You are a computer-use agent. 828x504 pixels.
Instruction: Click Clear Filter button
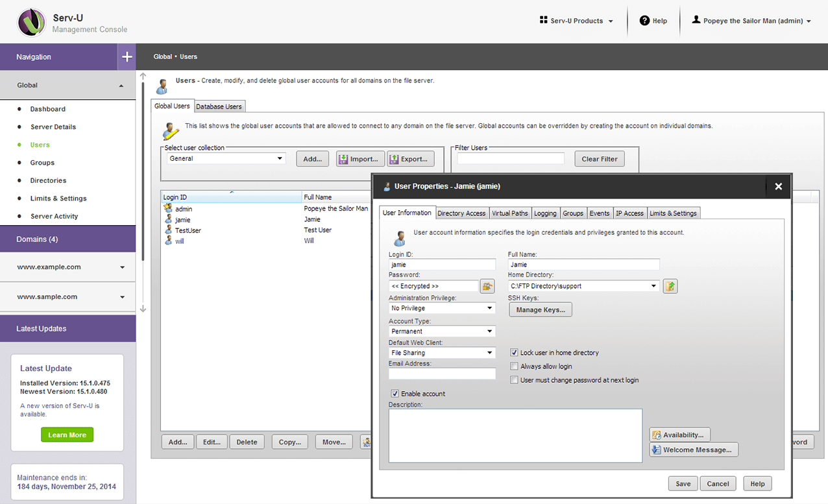[600, 159]
